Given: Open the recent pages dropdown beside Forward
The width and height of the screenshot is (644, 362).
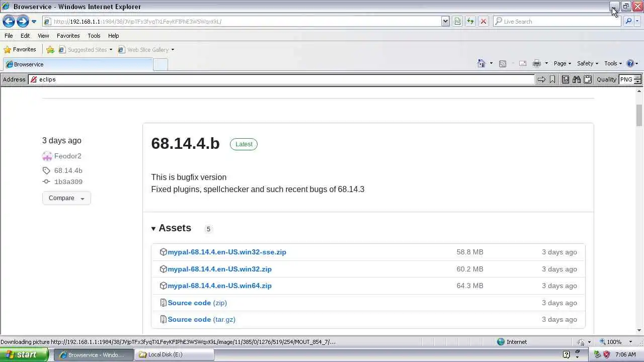Looking at the screenshot, I should [x=34, y=22].
